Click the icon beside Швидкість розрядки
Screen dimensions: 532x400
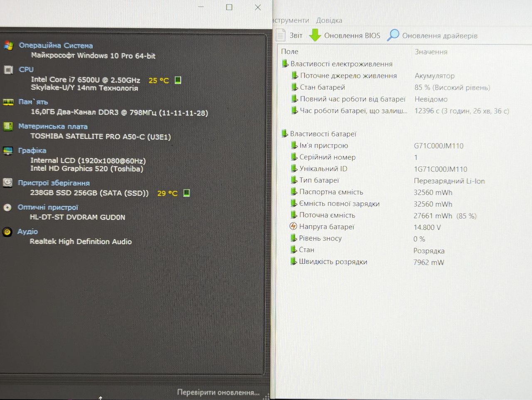[294, 261]
